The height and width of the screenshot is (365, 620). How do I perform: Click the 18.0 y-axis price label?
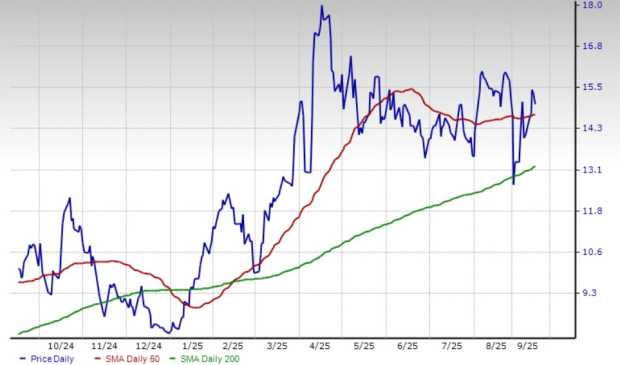point(592,5)
